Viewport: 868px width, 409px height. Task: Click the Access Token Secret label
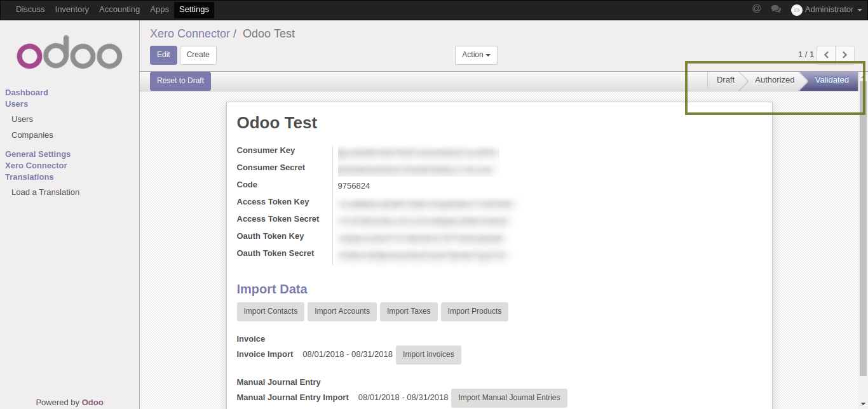click(278, 219)
